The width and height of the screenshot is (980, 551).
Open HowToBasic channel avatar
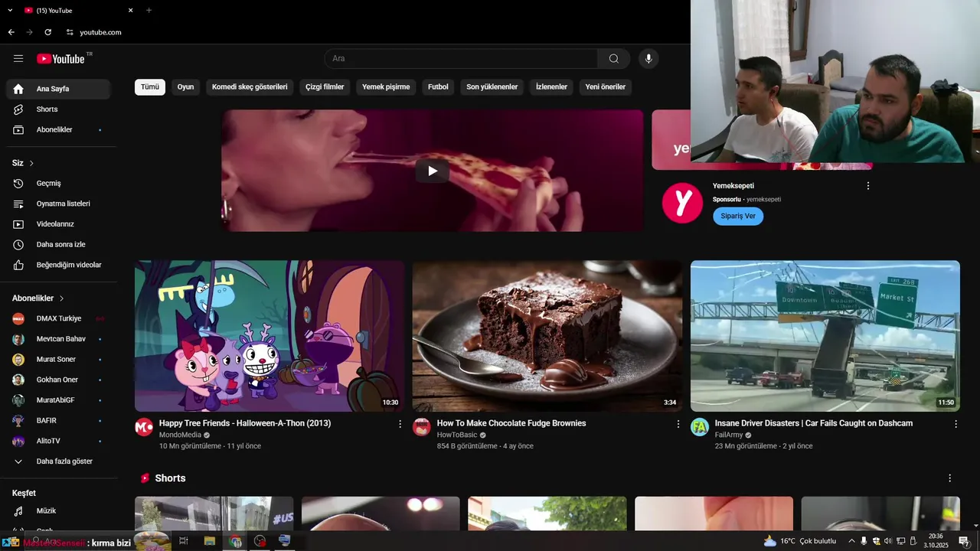click(x=422, y=427)
